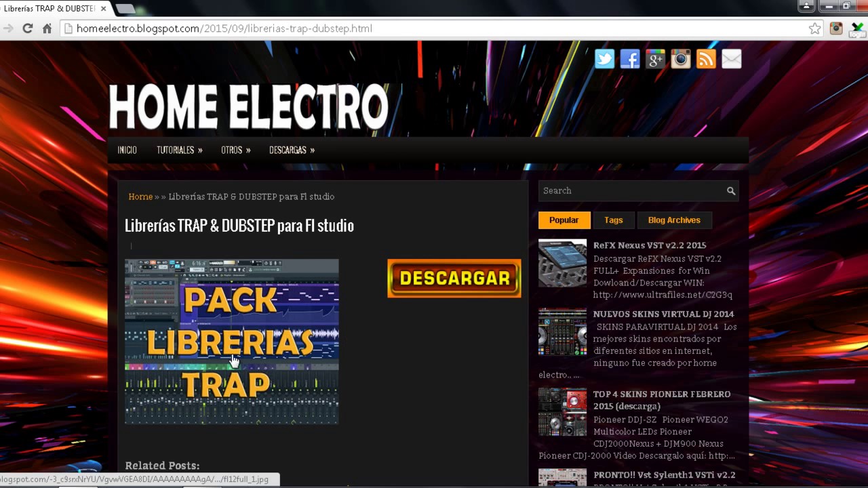Viewport: 868px width, 488px height.
Task: Switch to the Blog Archives tab
Action: click(674, 220)
